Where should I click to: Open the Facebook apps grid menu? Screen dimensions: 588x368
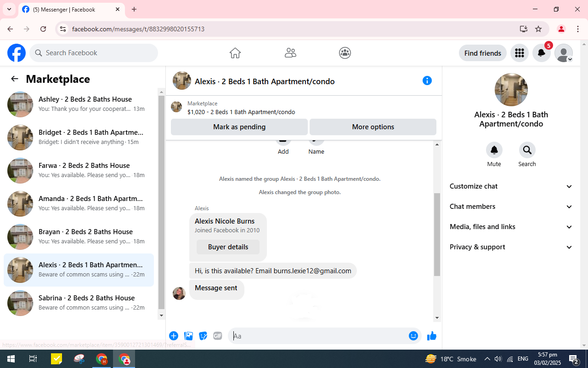tap(520, 53)
